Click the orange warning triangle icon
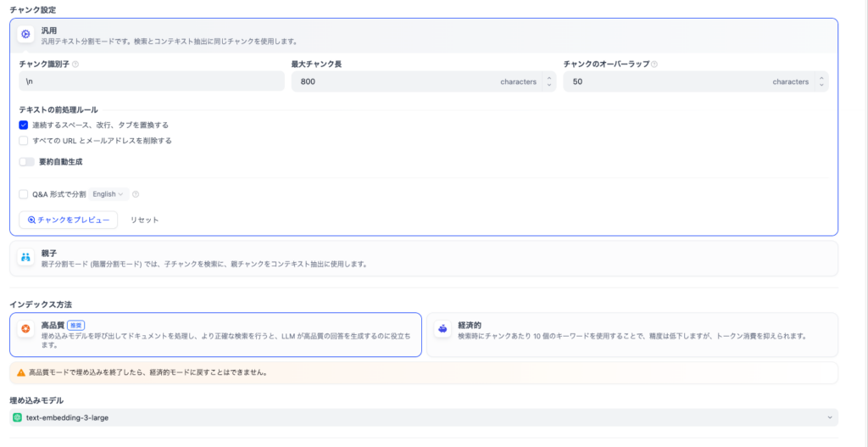The height and width of the screenshot is (447, 868). (x=21, y=372)
